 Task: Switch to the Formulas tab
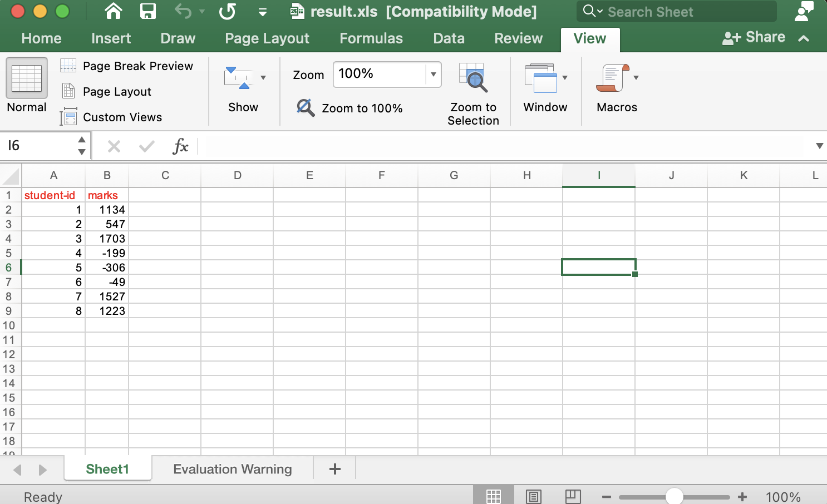pyautogui.click(x=371, y=38)
